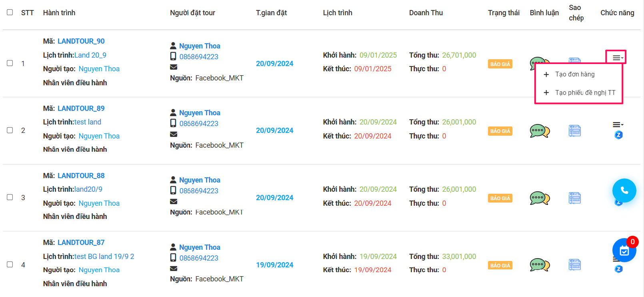This screenshot has width=644, height=297.
Task: Copy the LANDTOUR_87 tour row
Action: (x=575, y=265)
